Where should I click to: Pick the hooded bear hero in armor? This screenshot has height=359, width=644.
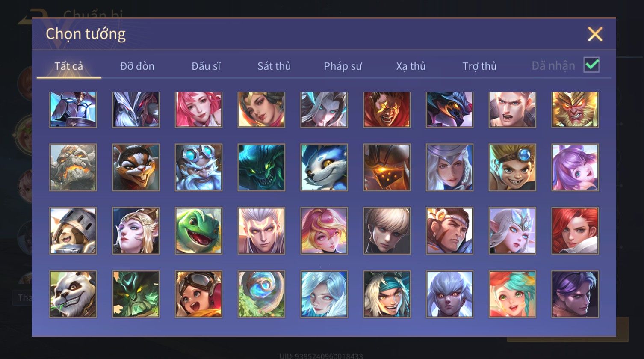pyautogui.click(x=73, y=231)
